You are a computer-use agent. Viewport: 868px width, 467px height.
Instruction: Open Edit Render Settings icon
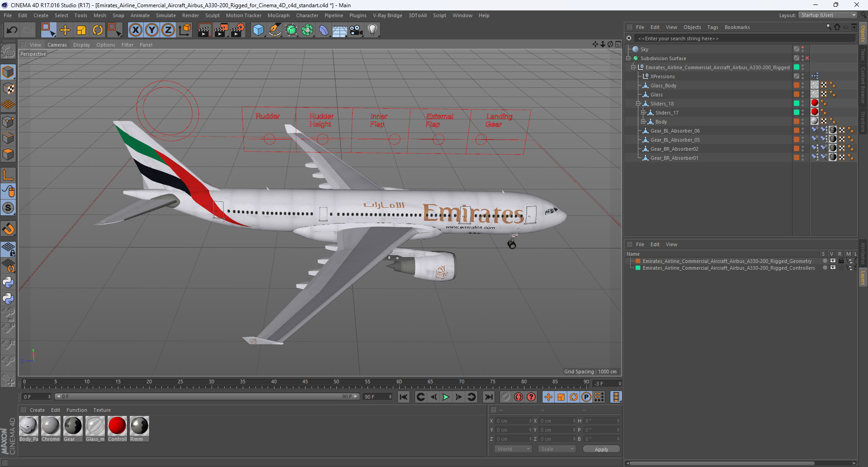[238, 30]
